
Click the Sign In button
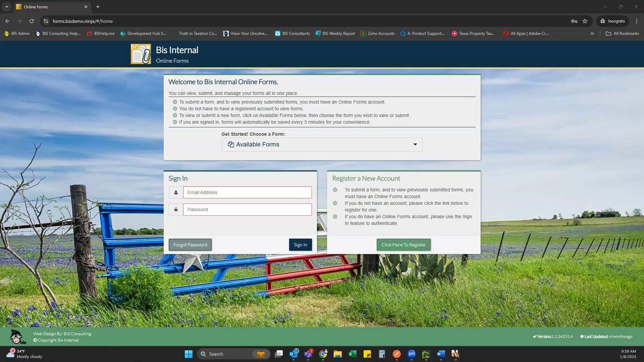click(x=300, y=245)
